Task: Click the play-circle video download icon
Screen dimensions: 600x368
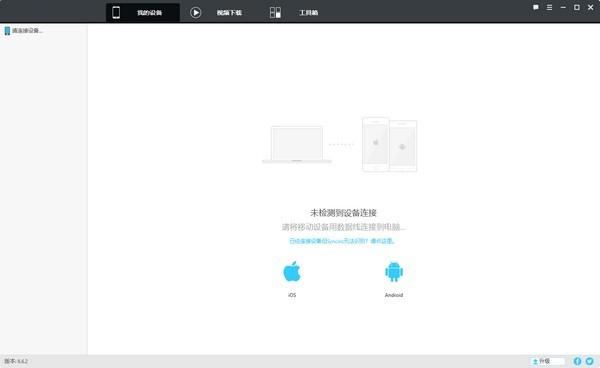Action: pos(196,13)
